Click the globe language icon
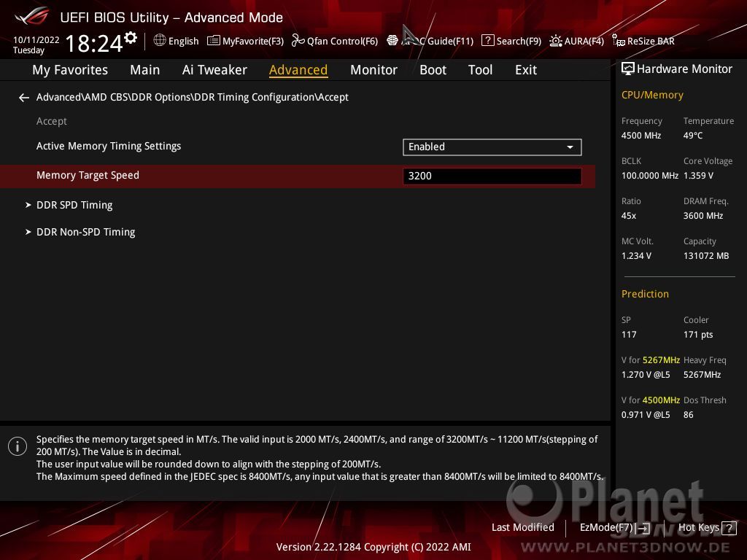Viewport: 747px width, 560px height. coord(160,41)
